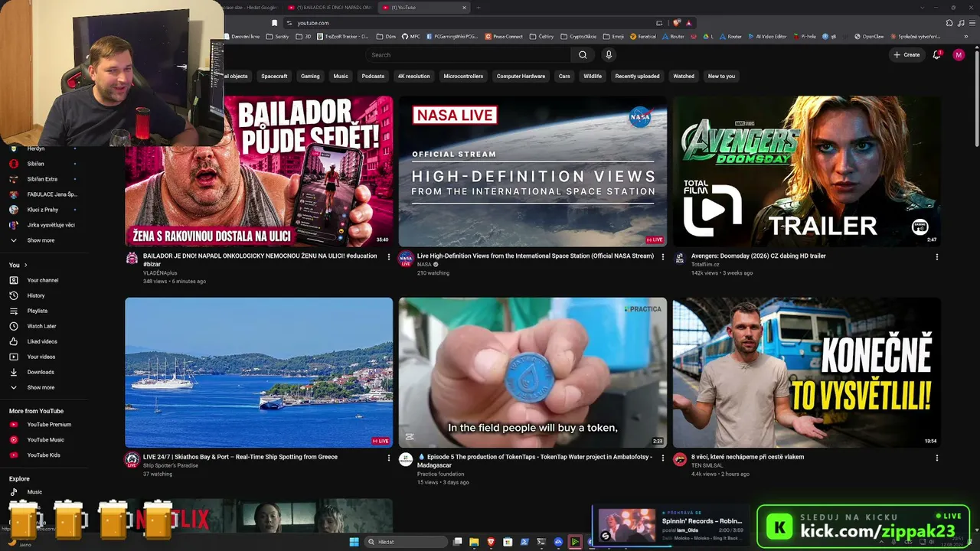The image size is (980, 551).
Task: Select the Recently uploaded filter chip
Action: pyautogui.click(x=637, y=77)
